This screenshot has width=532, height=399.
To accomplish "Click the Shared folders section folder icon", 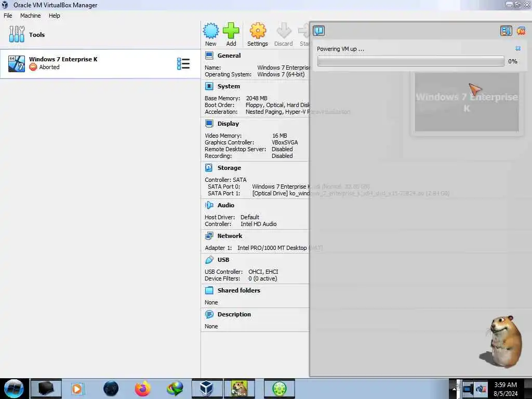I will (209, 290).
